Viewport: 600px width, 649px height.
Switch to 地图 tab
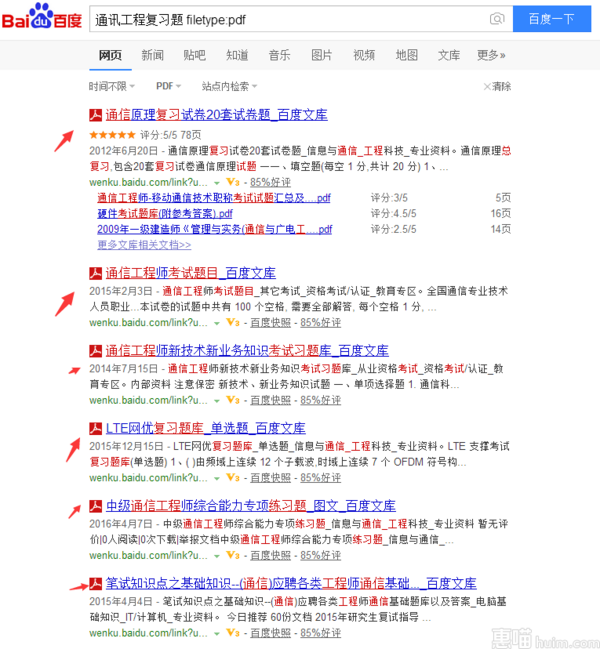point(406,55)
